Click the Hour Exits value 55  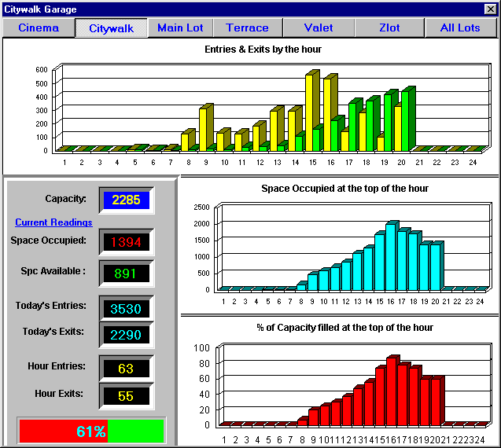pos(126,396)
